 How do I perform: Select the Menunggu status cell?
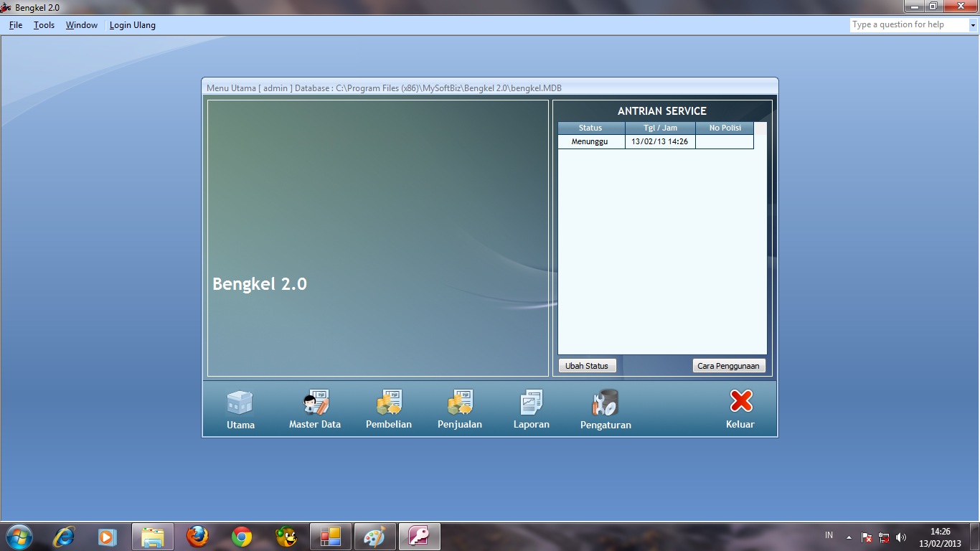click(591, 142)
